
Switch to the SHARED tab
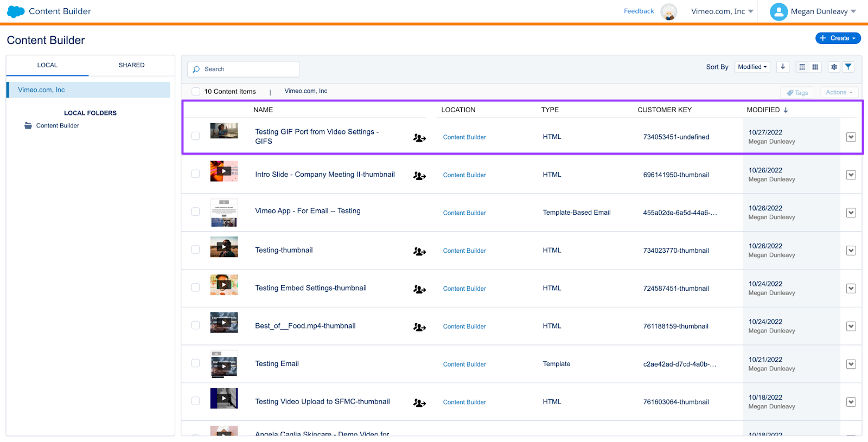click(x=132, y=65)
